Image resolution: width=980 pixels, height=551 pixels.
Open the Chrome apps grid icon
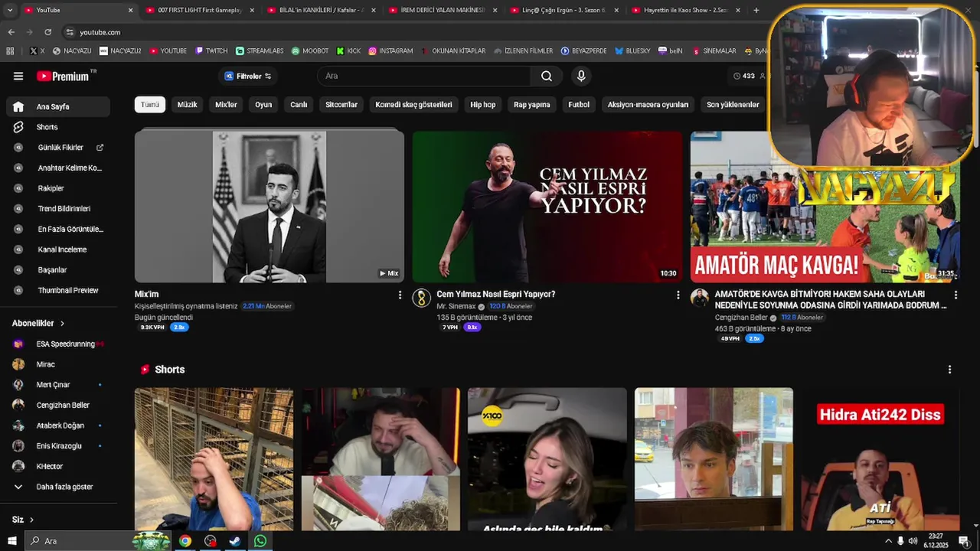coord(10,51)
